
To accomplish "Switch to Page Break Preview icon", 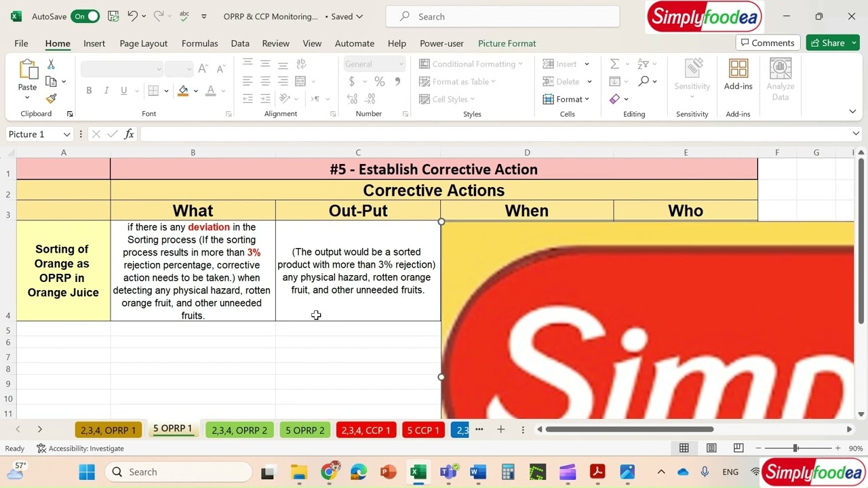I will point(738,448).
